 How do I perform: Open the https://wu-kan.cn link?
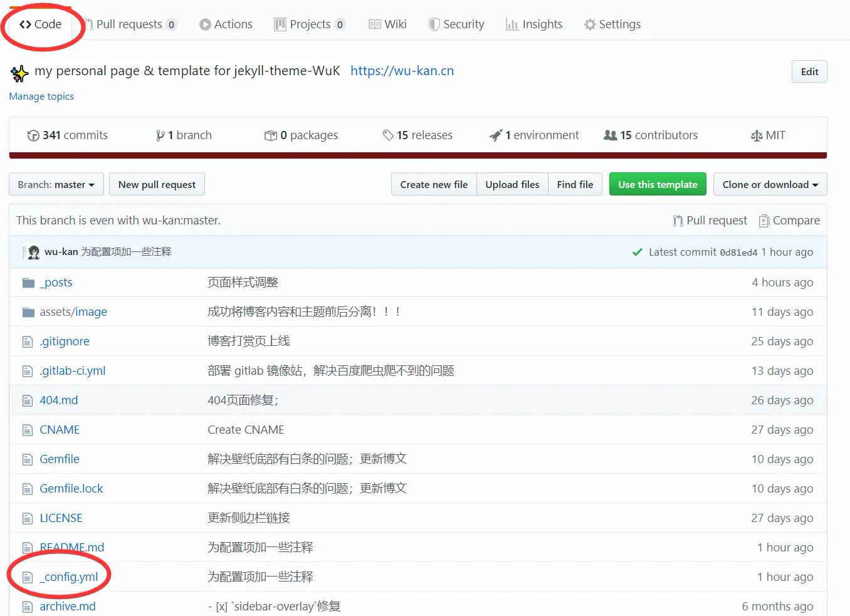[402, 71]
